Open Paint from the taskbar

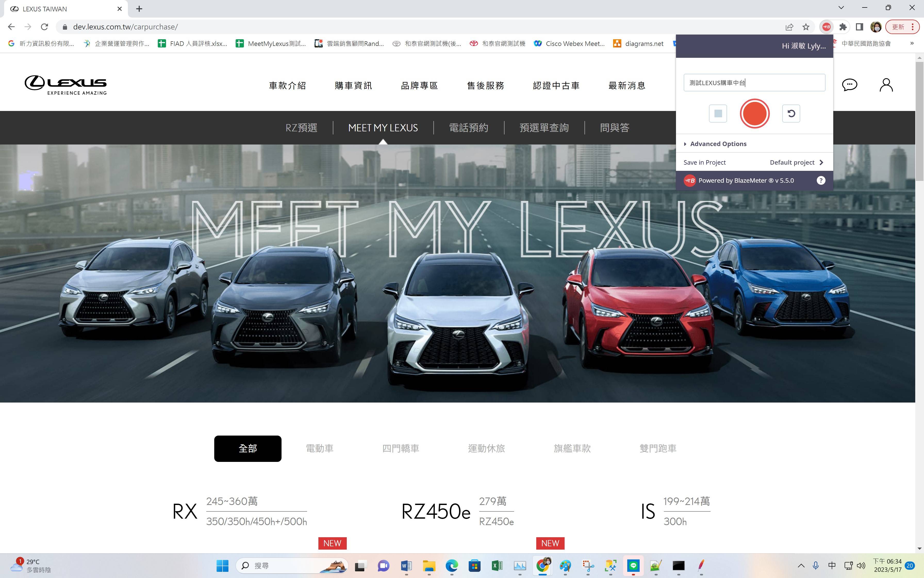tap(565, 566)
